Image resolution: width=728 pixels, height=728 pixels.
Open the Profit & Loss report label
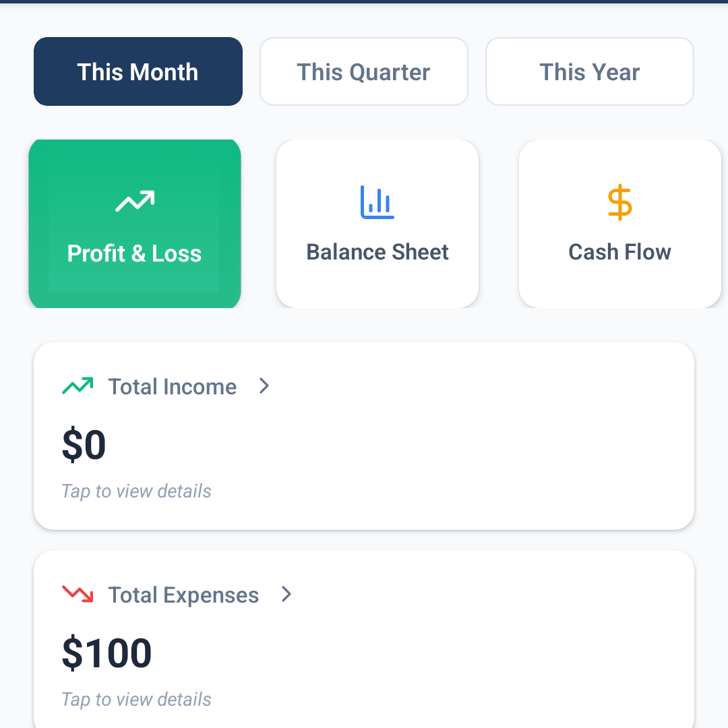click(135, 253)
